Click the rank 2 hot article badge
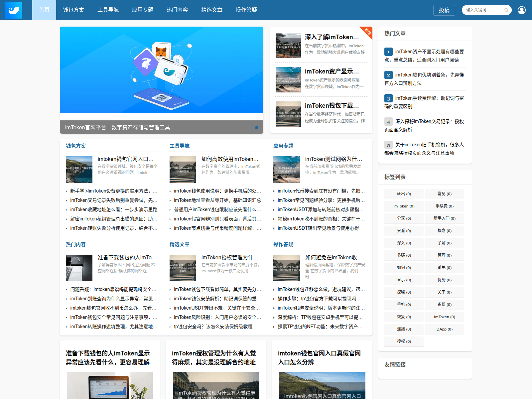Viewport: 532px width, 399px height. coord(388,75)
